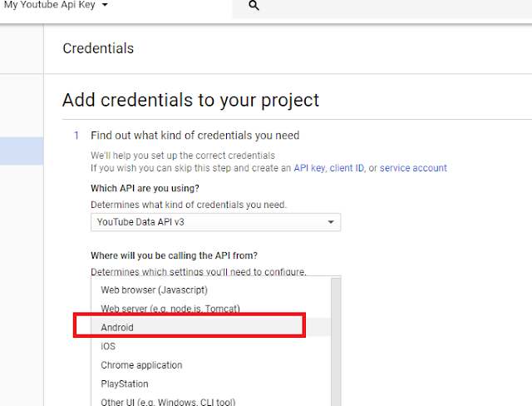Choose Web server (e.g. node.js, Tomcat) option
532x406 pixels.
pyautogui.click(x=170, y=309)
